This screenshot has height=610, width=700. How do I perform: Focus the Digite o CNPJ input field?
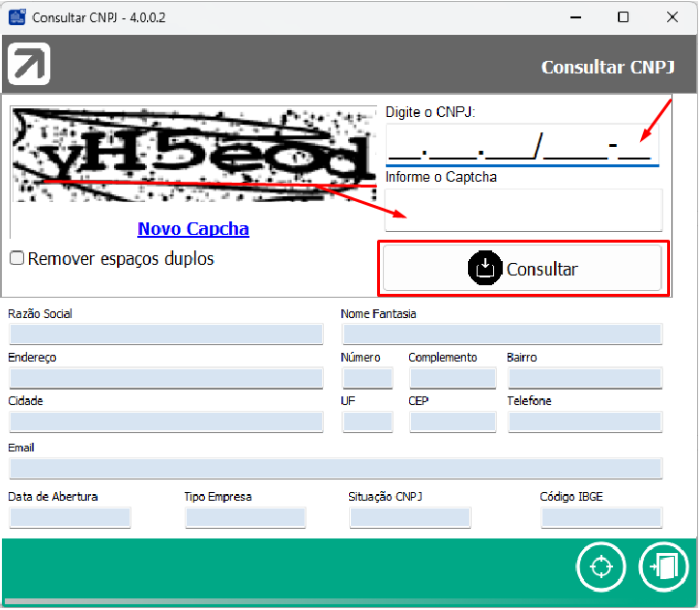pyautogui.click(x=521, y=145)
